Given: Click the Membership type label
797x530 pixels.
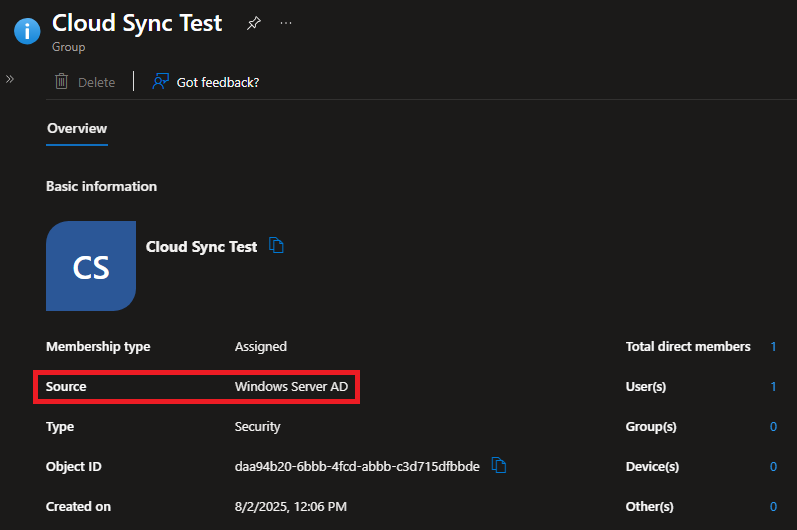Looking at the screenshot, I should pyautogui.click(x=98, y=347).
